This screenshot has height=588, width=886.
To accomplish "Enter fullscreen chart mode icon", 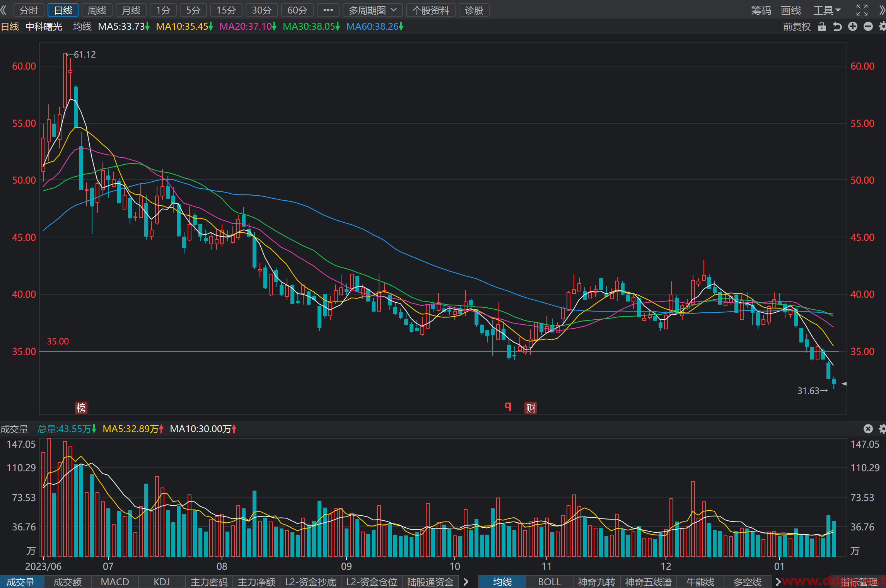I will coord(862,10).
